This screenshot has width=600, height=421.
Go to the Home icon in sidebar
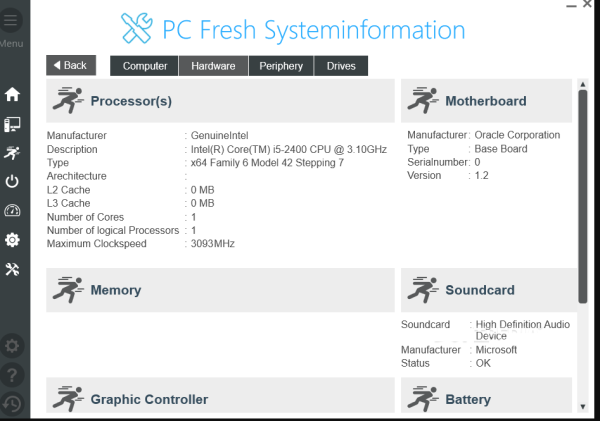point(12,94)
